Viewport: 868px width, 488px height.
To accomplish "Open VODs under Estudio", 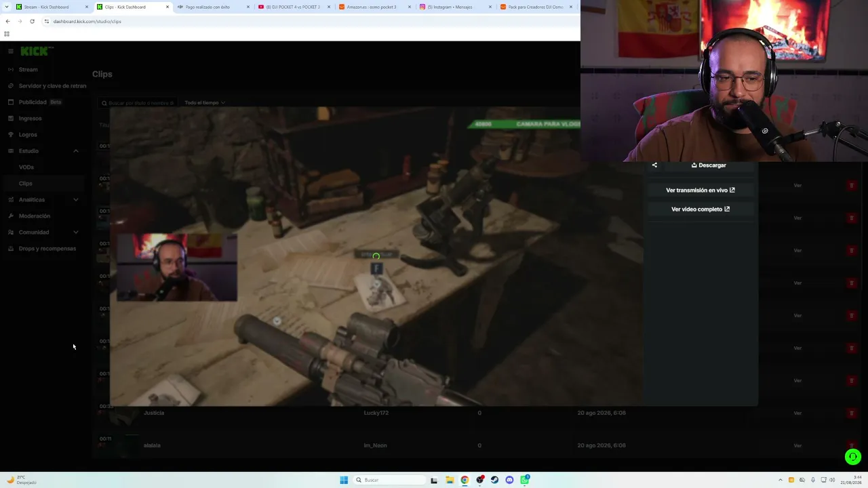I will pos(26,167).
